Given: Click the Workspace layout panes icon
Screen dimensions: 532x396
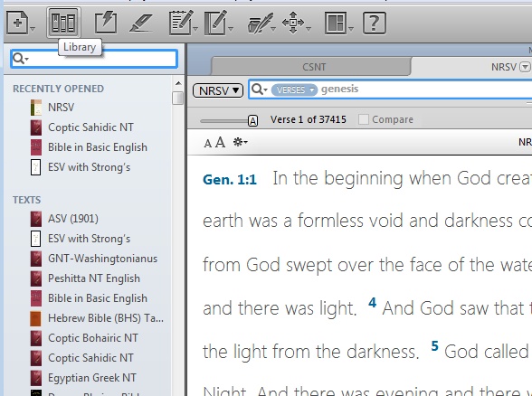Looking at the screenshot, I should click(x=336, y=23).
